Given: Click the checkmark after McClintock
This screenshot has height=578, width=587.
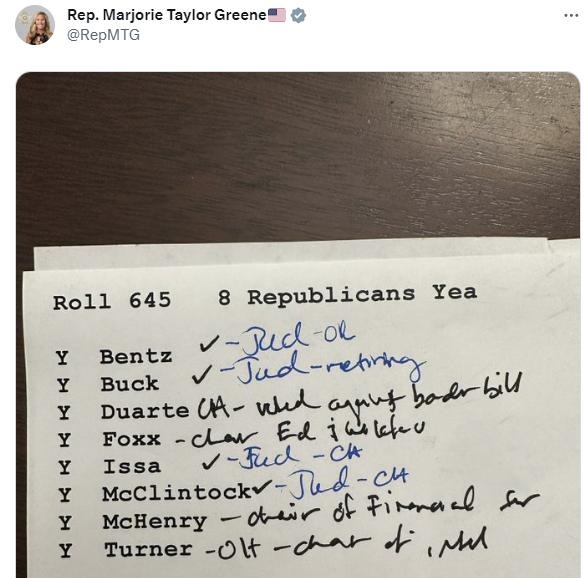Looking at the screenshot, I should coord(262,486).
